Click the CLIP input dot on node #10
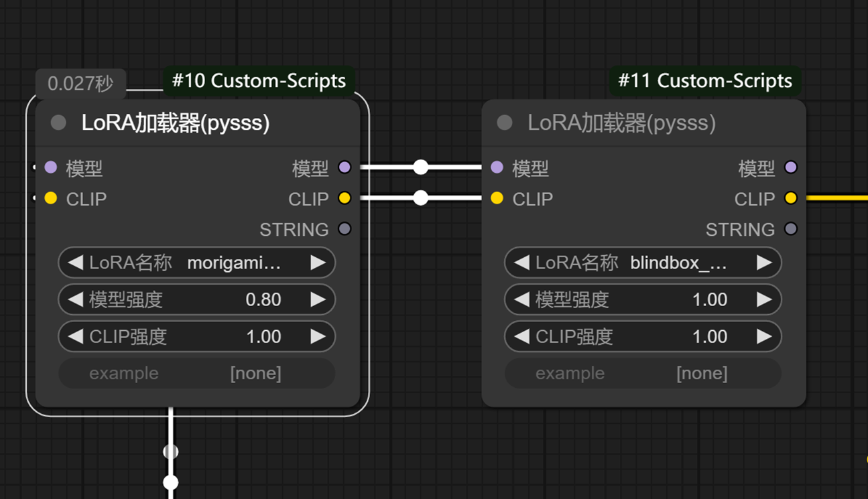 click(x=50, y=198)
